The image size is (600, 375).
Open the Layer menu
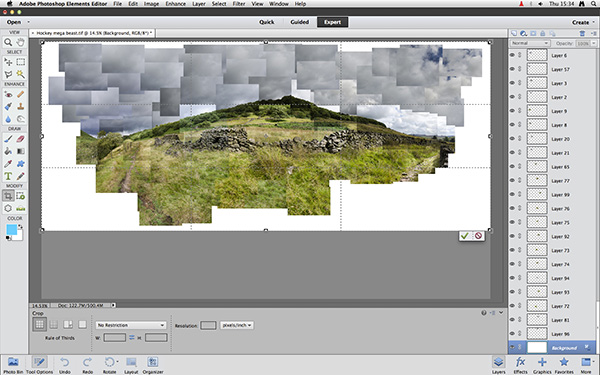coord(199,4)
